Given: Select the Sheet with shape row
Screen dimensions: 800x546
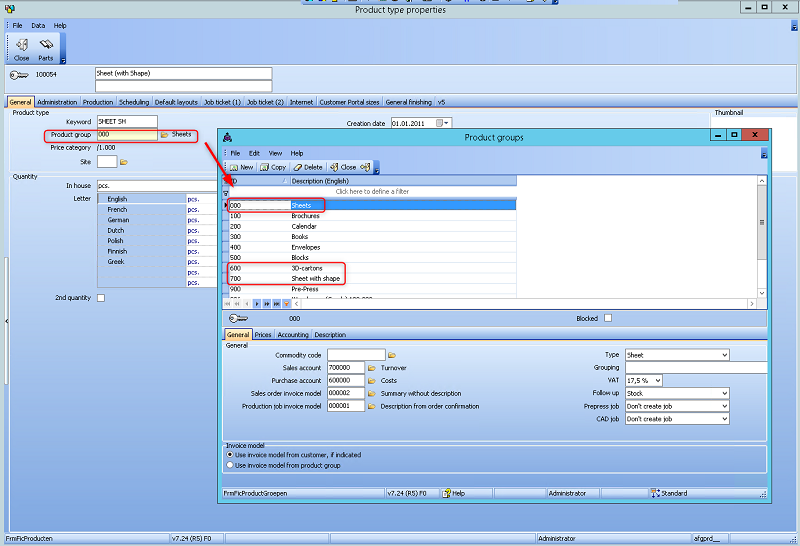Looking at the screenshot, I should pyautogui.click(x=372, y=279).
